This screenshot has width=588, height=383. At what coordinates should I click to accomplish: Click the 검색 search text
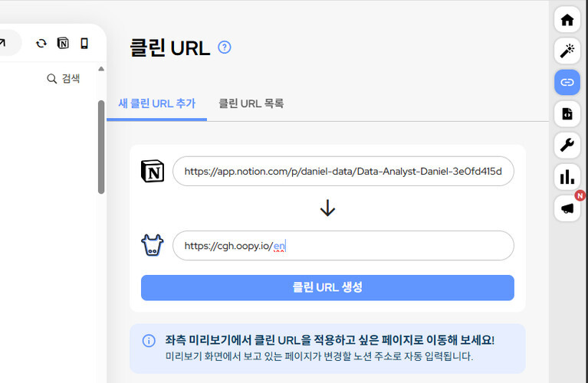[71, 79]
